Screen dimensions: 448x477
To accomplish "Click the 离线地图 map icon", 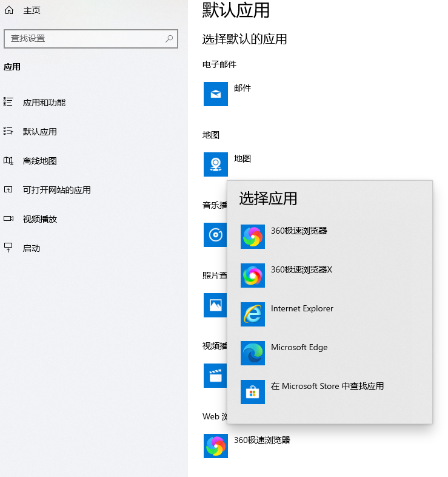I will (8, 161).
